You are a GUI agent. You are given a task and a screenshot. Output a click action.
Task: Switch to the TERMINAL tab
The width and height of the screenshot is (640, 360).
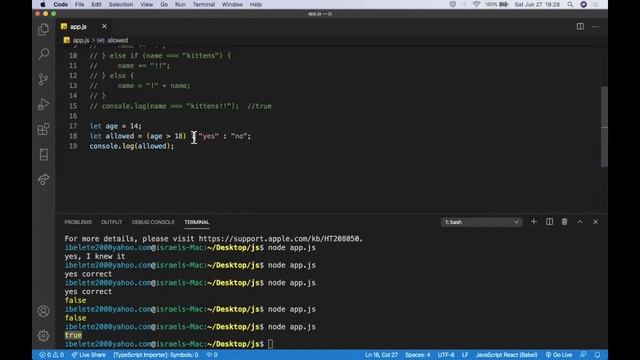tap(196, 222)
